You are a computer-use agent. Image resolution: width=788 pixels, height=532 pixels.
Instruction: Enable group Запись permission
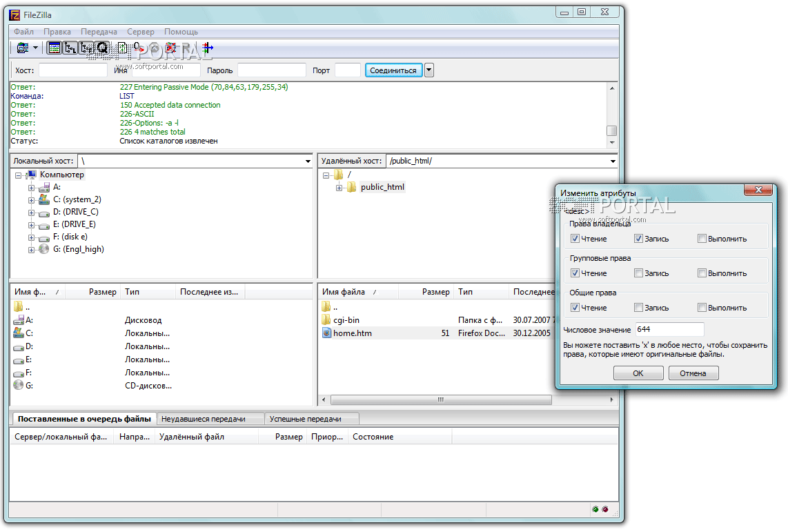pos(638,273)
